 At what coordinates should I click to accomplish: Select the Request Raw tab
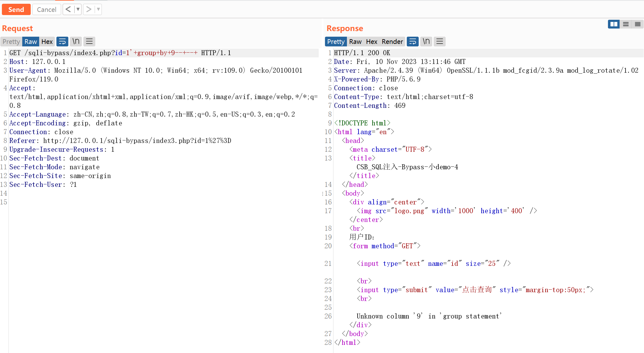point(31,41)
